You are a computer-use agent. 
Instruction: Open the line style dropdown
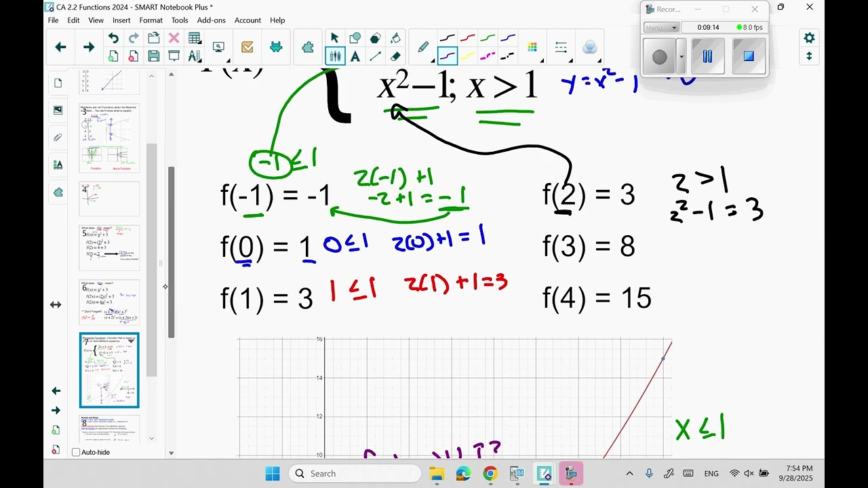pyautogui.click(x=561, y=47)
